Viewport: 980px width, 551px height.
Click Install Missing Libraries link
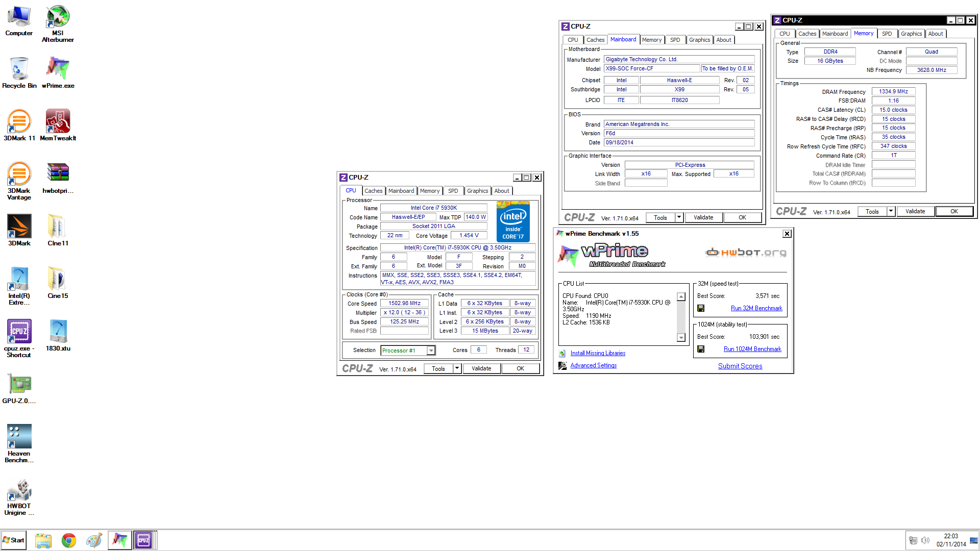[598, 353]
